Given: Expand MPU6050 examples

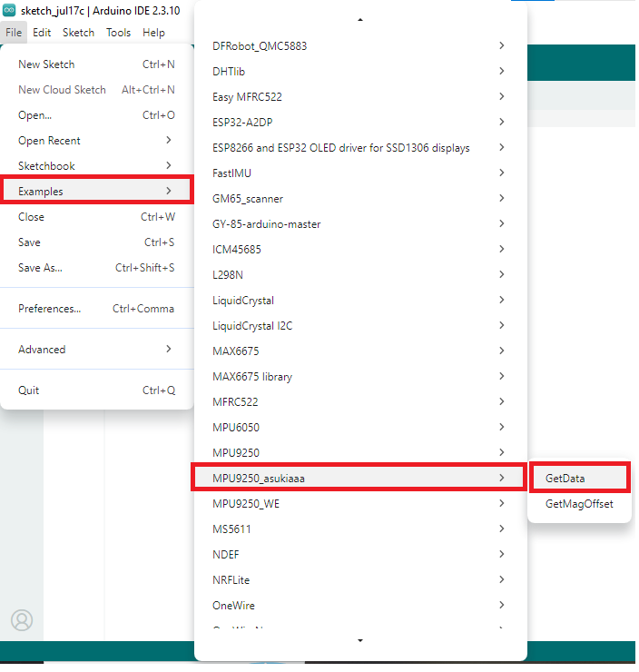Looking at the screenshot, I should pyautogui.click(x=360, y=428).
